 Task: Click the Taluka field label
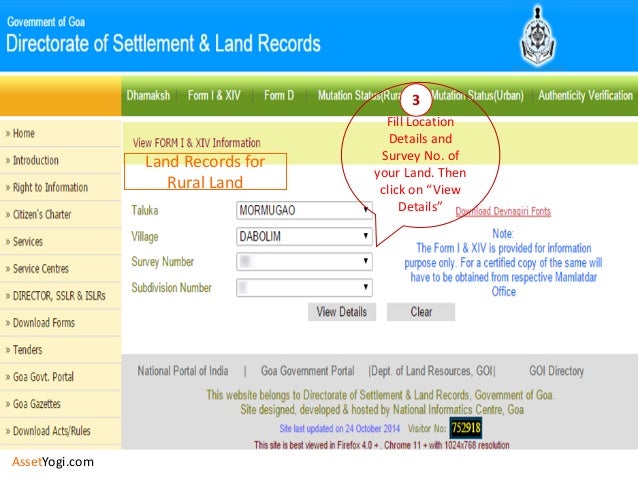pyautogui.click(x=144, y=210)
